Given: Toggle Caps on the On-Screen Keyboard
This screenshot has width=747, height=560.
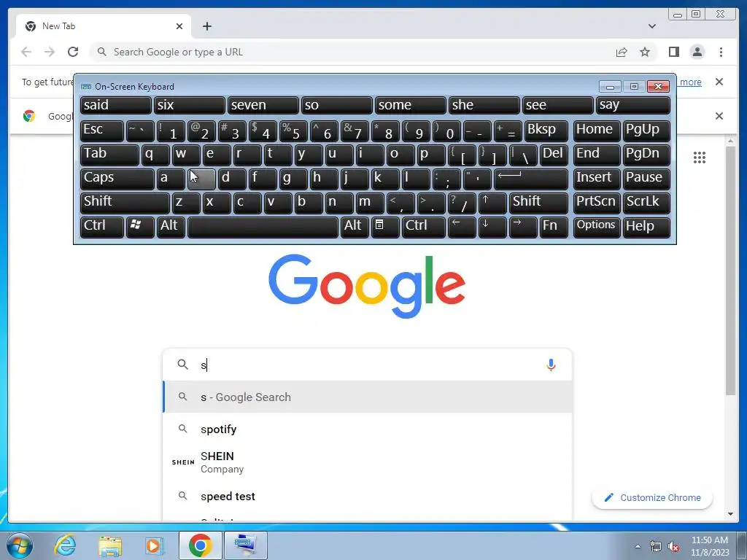Looking at the screenshot, I should 117,179.
